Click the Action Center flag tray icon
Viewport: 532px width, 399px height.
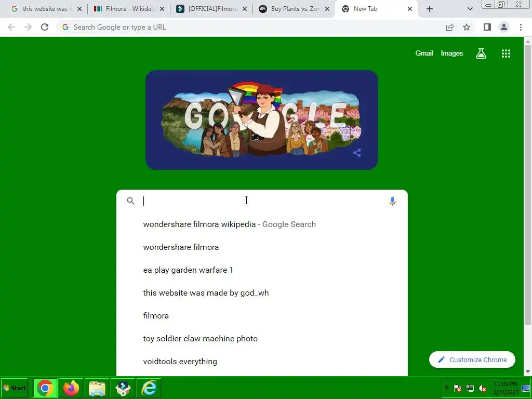point(457,388)
